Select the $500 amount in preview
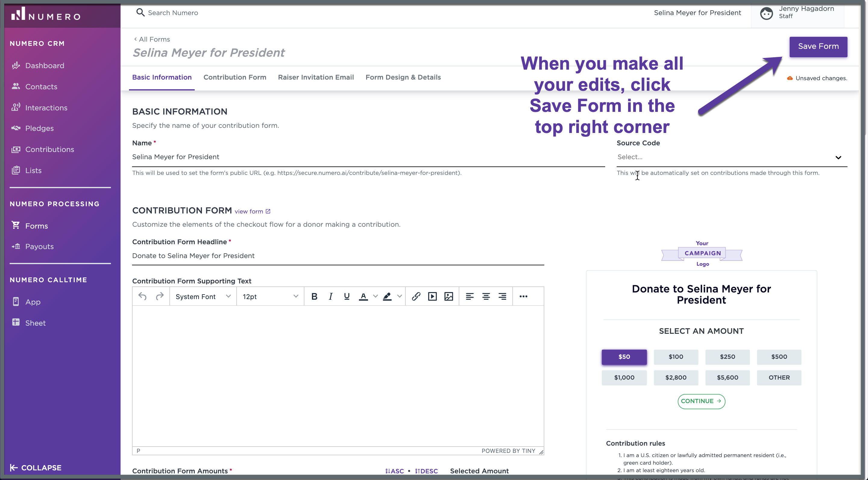This screenshot has width=868, height=480. (779, 357)
